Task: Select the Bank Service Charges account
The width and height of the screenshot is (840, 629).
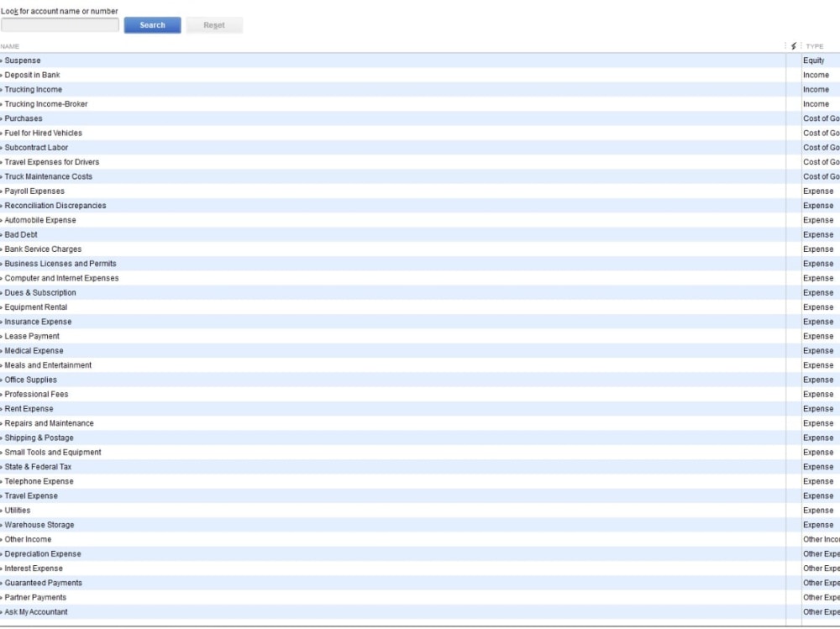Action: [x=43, y=249]
